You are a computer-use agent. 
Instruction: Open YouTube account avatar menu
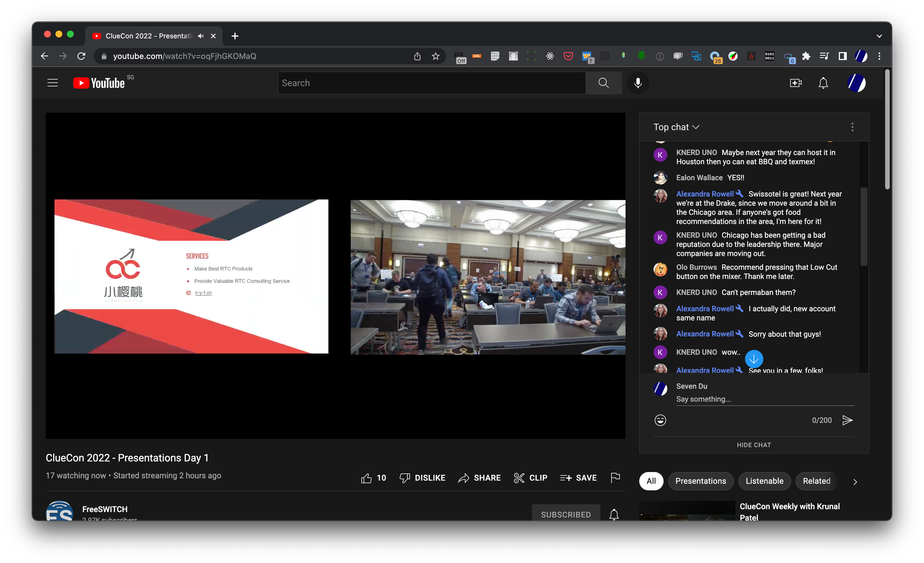(857, 83)
